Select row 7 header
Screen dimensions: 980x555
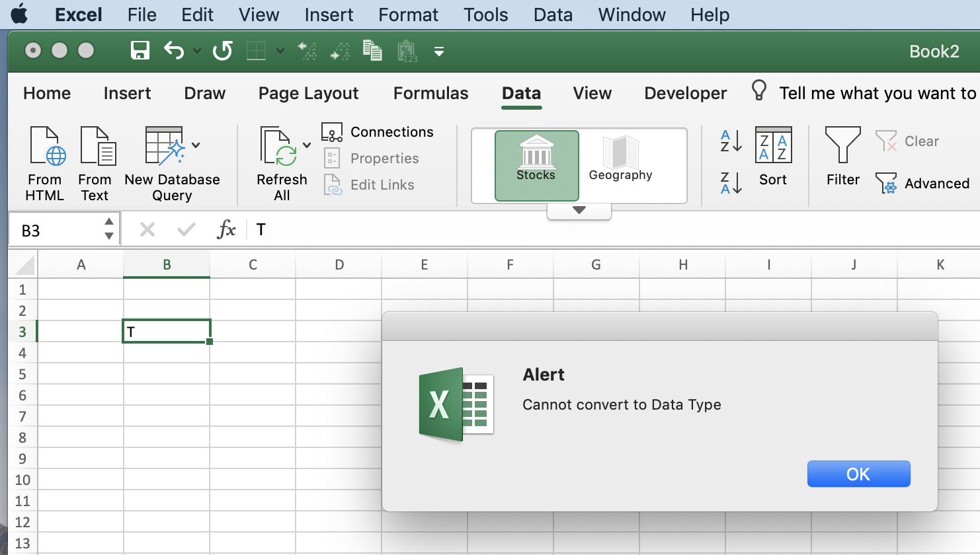pos(22,416)
